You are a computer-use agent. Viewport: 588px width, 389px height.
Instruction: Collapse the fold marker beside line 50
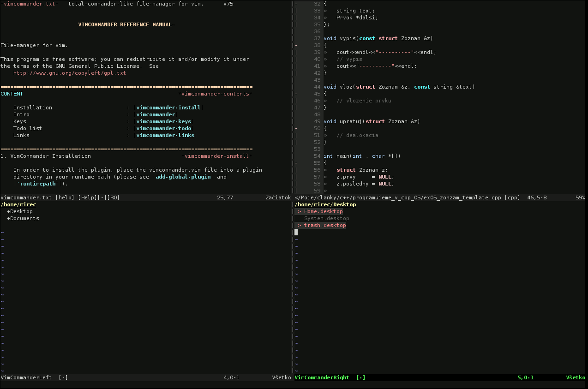click(296, 128)
